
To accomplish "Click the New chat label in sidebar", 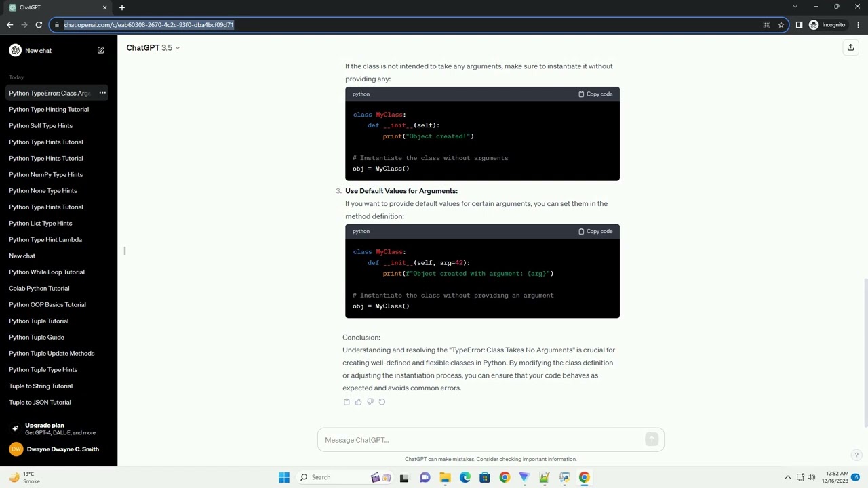I will tap(38, 51).
